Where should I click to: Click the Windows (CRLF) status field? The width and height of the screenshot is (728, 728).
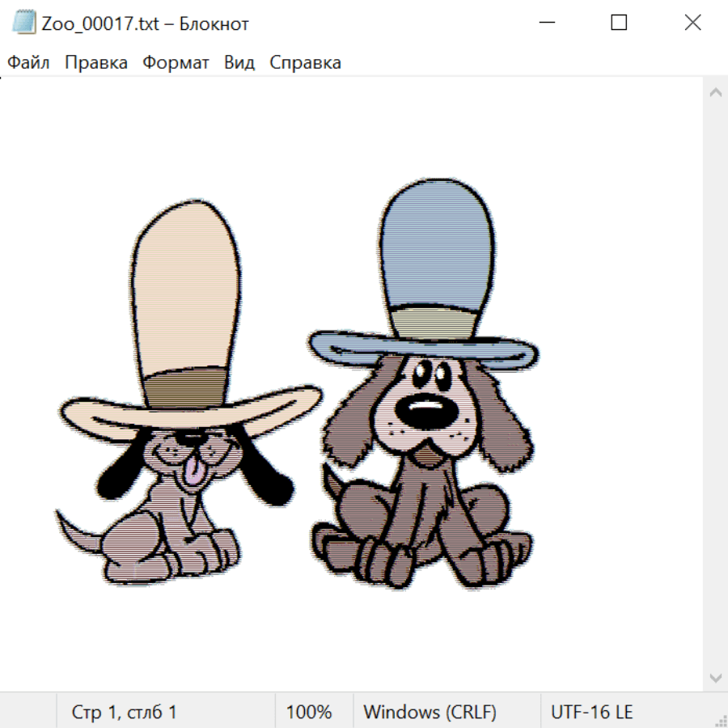click(430, 712)
